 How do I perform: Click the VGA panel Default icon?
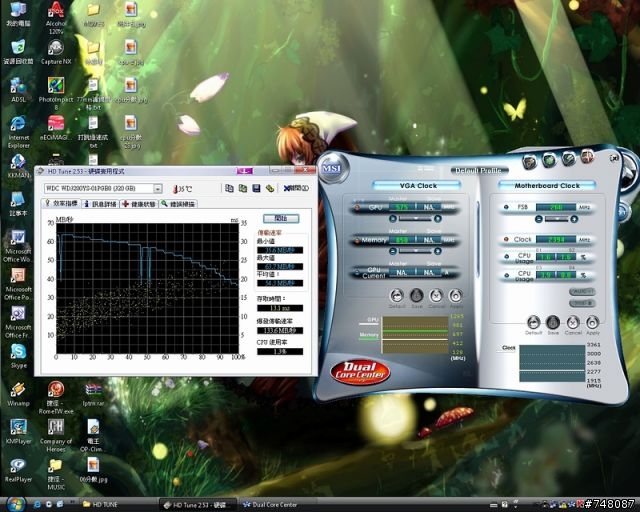click(397, 296)
